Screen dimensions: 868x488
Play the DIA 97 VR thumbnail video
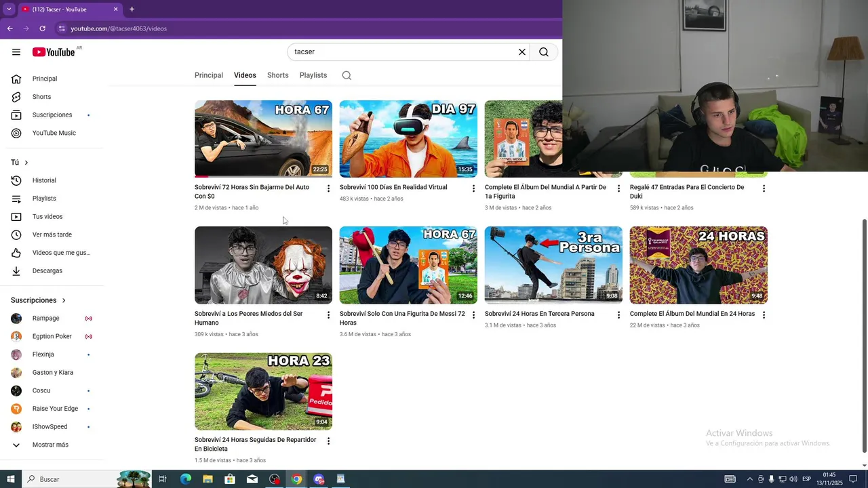coord(408,139)
